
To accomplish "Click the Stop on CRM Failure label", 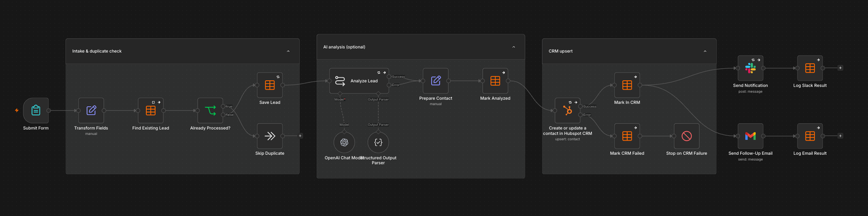I will coord(687,153).
